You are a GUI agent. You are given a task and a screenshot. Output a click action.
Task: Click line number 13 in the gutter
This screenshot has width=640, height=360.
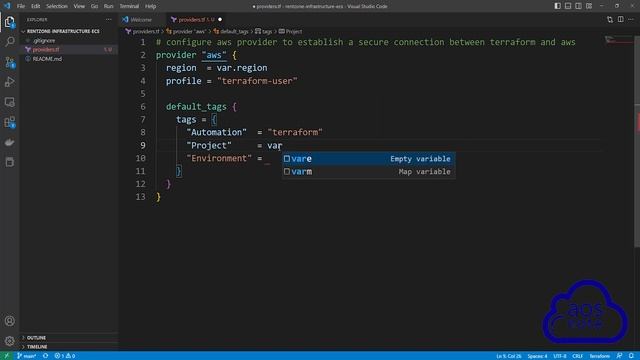coord(141,197)
